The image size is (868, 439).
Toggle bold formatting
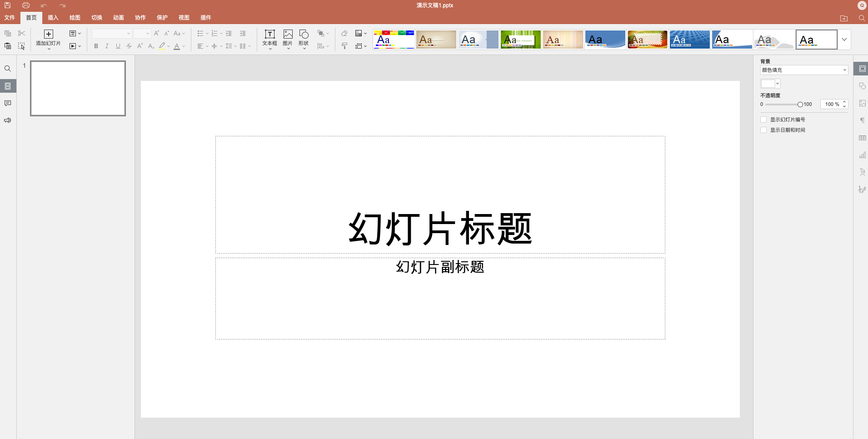[x=96, y=46]
